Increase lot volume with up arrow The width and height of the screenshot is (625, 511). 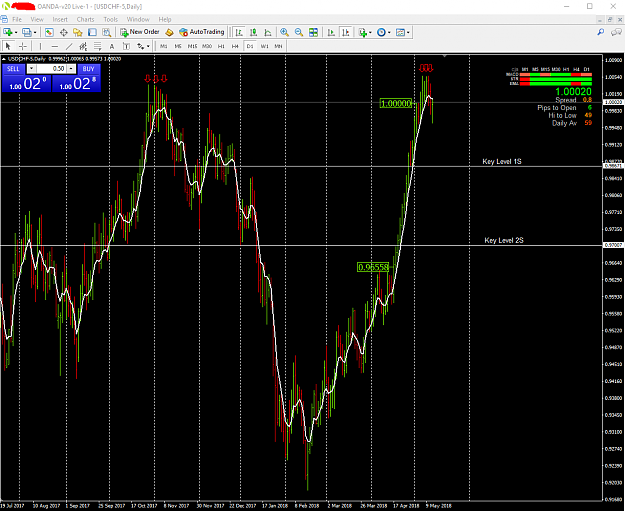point(71,69)
